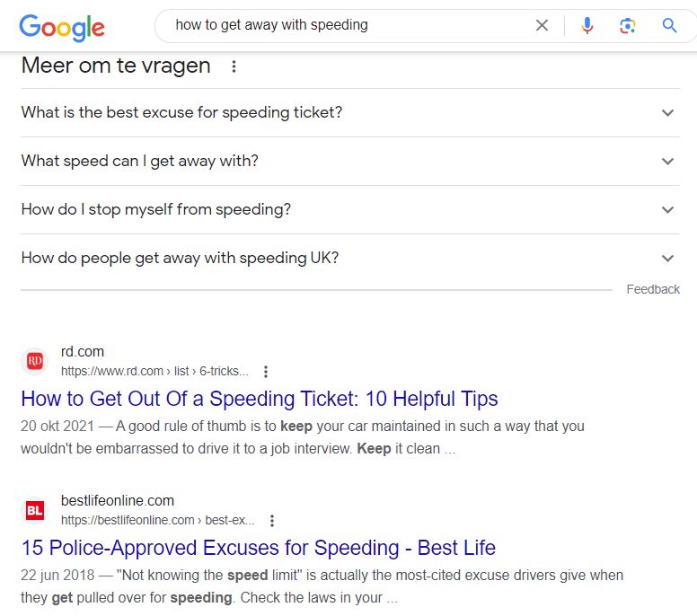Open '15 Police-Approved Excuses for Speeding' link

coord(259,548)
